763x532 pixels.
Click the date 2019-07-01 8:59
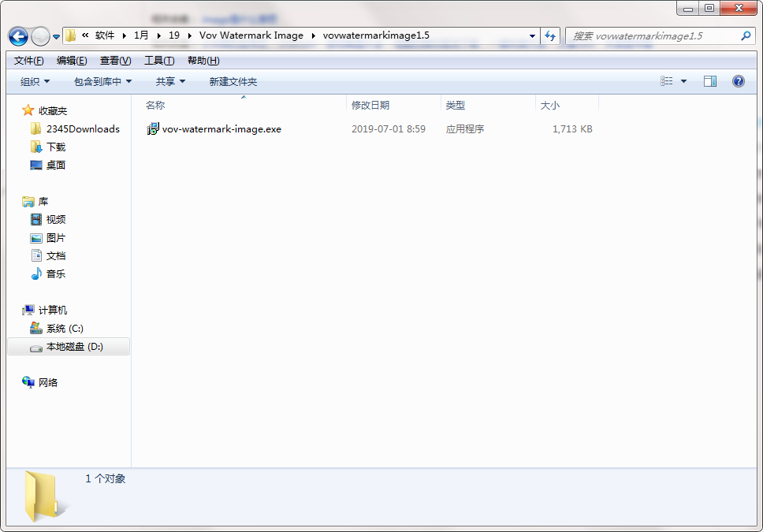(389, 129)
